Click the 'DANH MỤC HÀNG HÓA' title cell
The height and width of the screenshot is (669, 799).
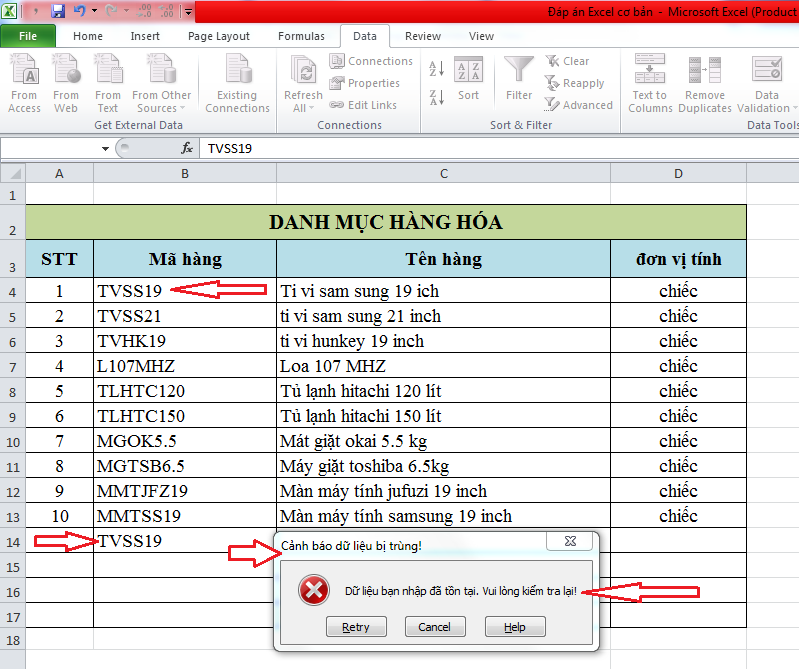tap(386, 222)
